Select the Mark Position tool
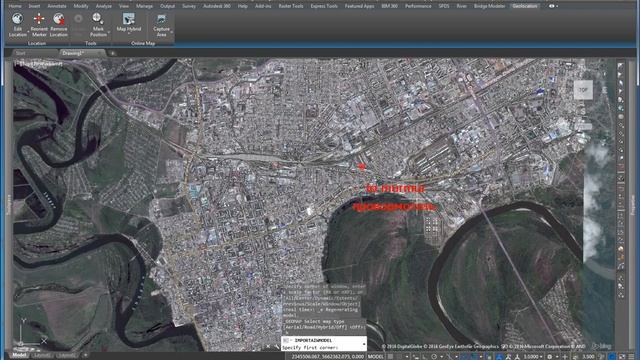Viewport: 640px width, 360px height. click(x=98, y=25)
